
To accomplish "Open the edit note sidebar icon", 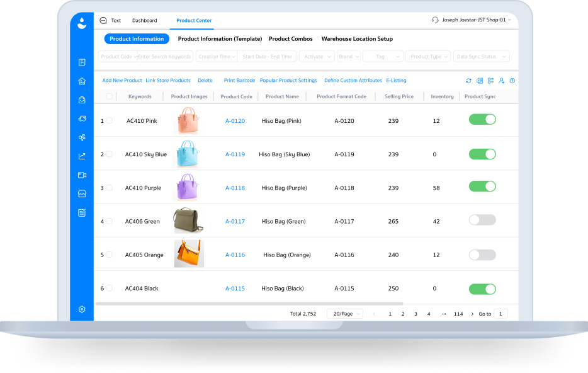I will coord(82,213).
